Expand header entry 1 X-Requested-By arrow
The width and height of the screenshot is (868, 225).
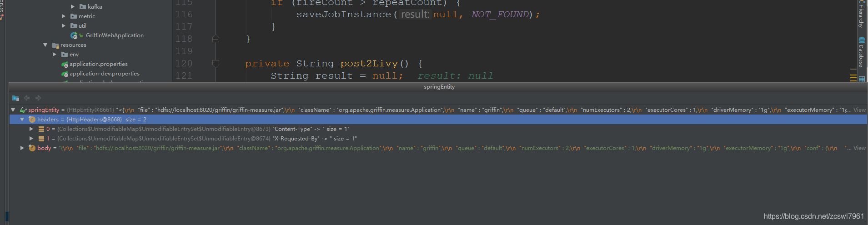click(31, 138)
